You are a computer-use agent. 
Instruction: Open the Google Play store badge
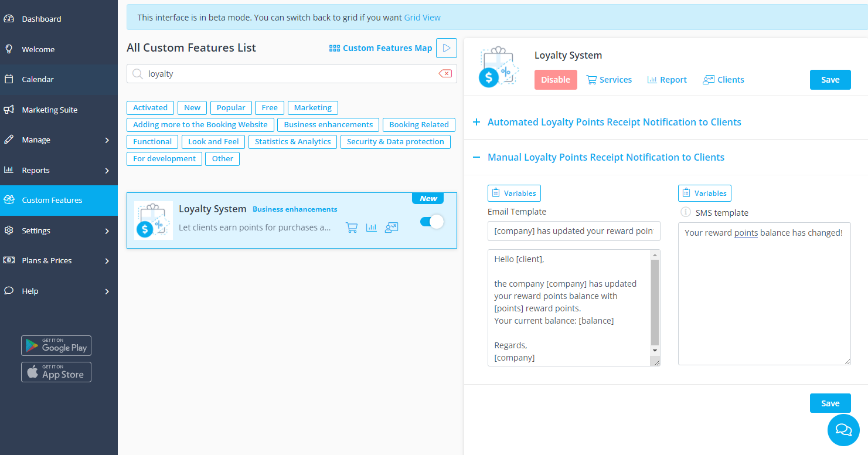pos(56,345)
